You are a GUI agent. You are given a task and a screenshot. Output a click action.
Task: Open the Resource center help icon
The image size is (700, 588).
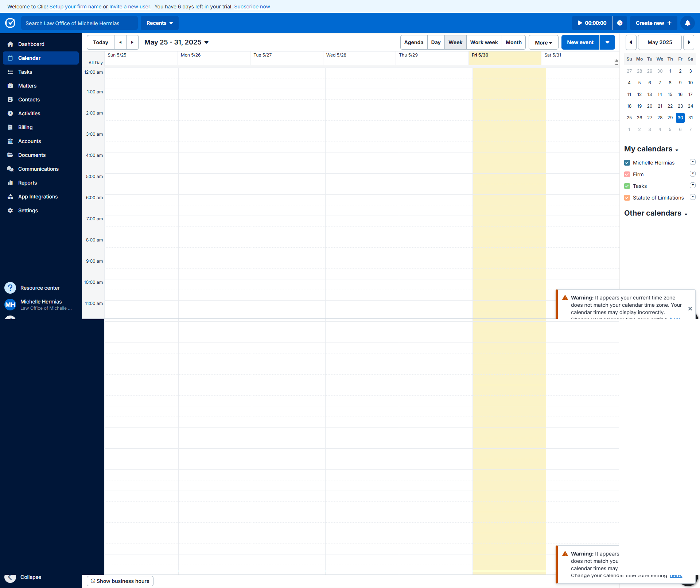[10, 288]
